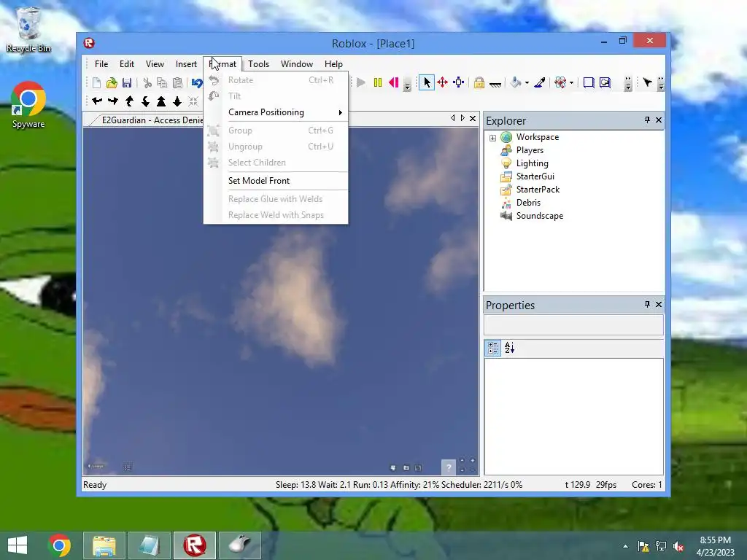The width and height of the screenshot is (747, 560).
Task: Click the camera zoom out arrow
Action: coord(177,101)
